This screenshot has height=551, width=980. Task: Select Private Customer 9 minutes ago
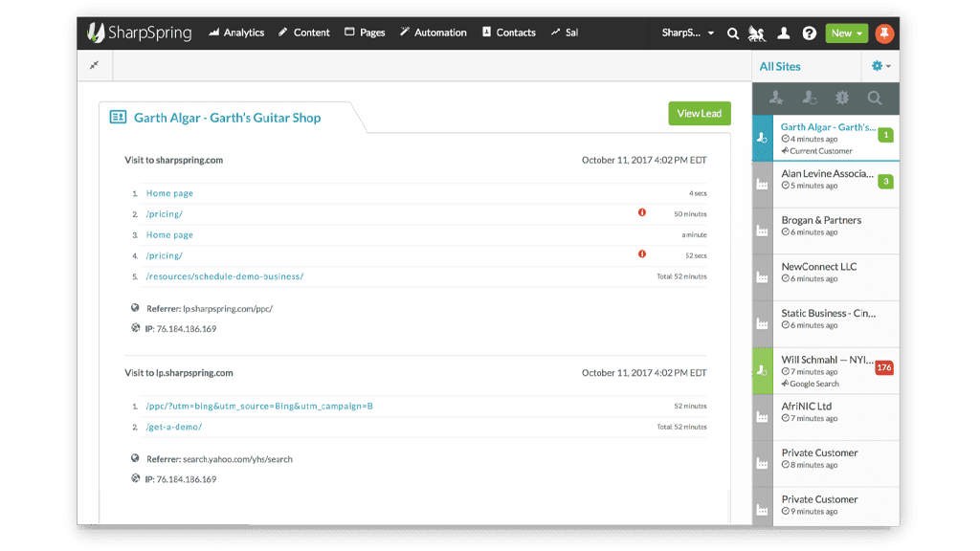pos(826,507)
